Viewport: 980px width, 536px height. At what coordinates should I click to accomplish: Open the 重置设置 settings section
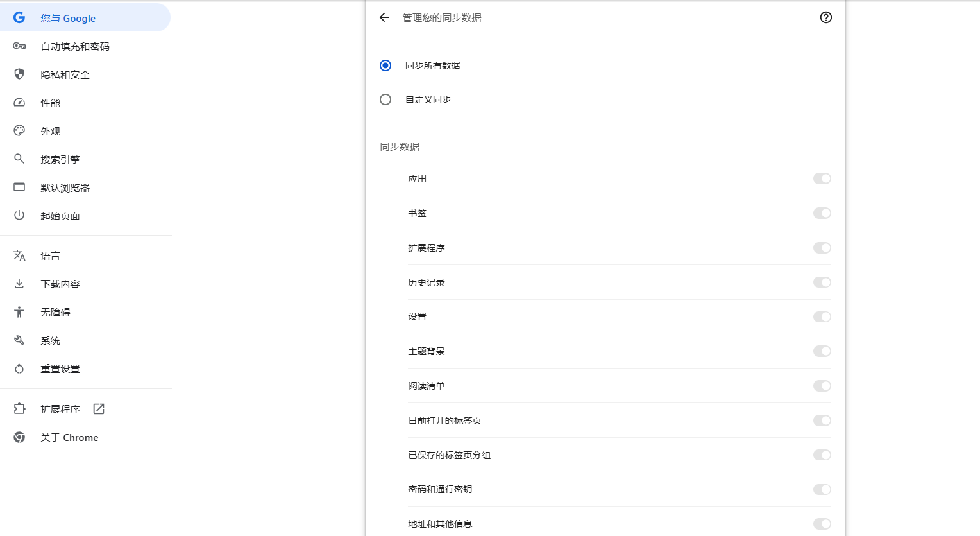pyautogui.click(x=85, y=368)
